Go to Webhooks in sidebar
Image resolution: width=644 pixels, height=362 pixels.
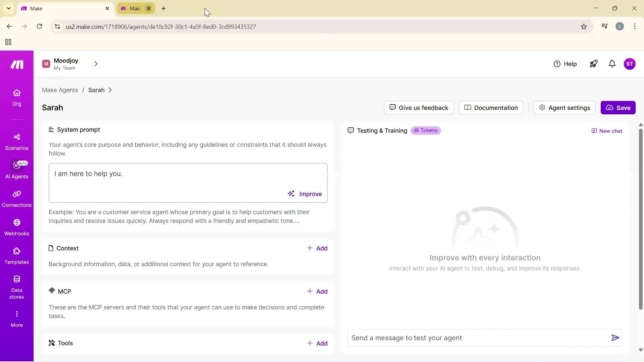point(17,223)
